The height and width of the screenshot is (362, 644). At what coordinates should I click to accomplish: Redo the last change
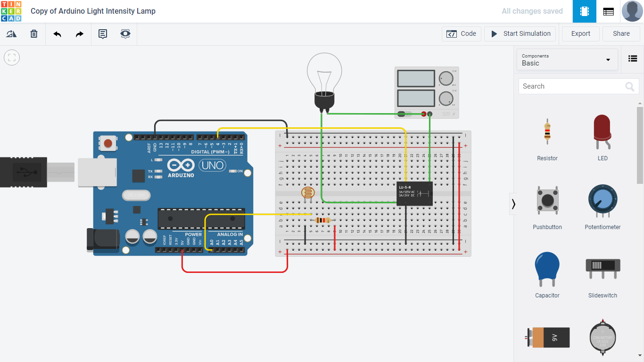(x=79, y=33)
